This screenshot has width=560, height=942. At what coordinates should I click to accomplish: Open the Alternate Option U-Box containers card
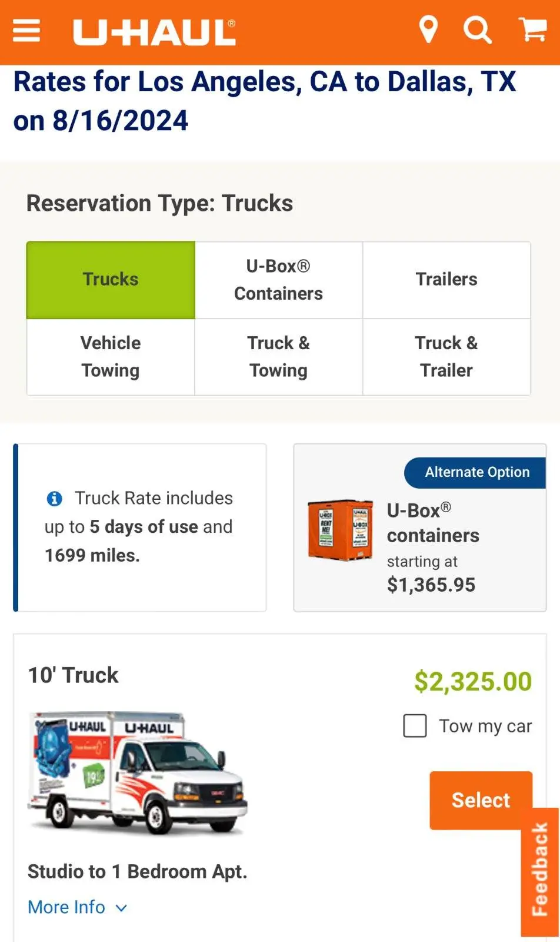pyautogui.click(x=432, y=548)
